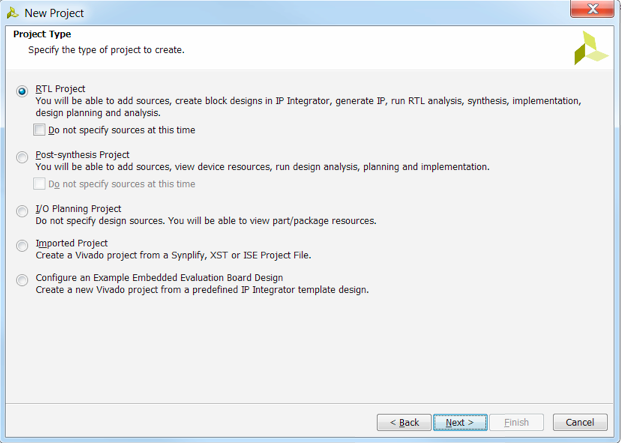Click the Xilinx logo in the header
This screenshot has height=443, width=621.
coord(591,48)
